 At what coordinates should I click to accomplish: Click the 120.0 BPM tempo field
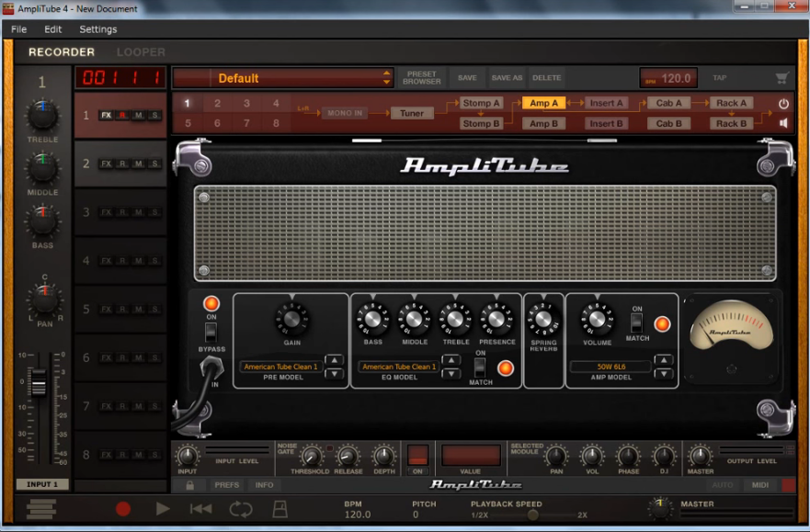coord(669,78)
